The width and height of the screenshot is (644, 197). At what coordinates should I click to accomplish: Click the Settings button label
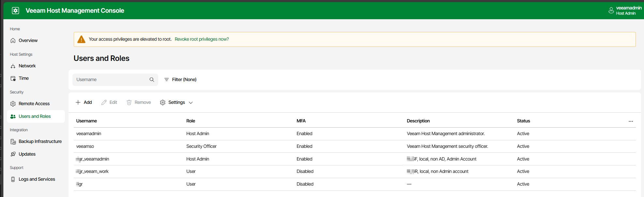pos(176,102)
